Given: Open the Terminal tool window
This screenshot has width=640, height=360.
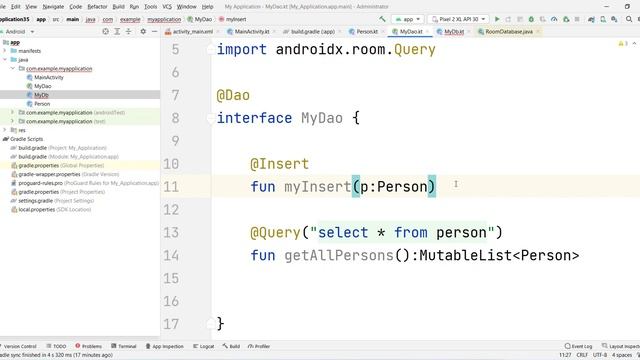Looking at the screenshot, I should pyautogui.click(x=124, y=346).
